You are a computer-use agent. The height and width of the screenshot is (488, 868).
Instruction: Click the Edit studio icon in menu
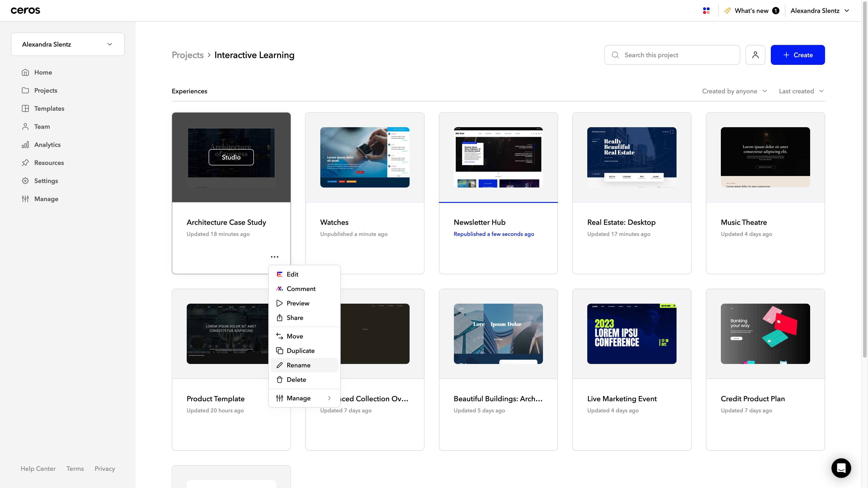[x=279, y=274]
